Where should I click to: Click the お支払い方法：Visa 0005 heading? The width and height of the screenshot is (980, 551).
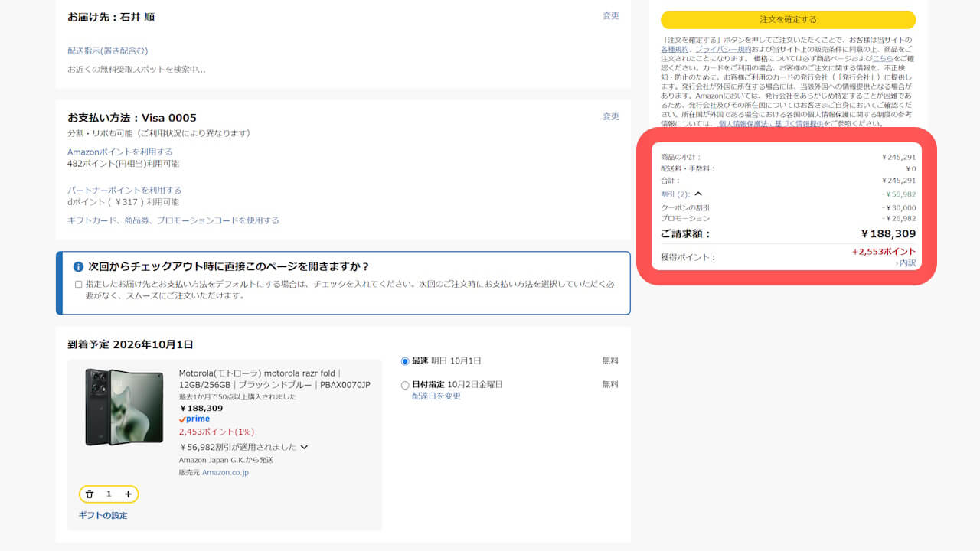(x=132, y=118)
